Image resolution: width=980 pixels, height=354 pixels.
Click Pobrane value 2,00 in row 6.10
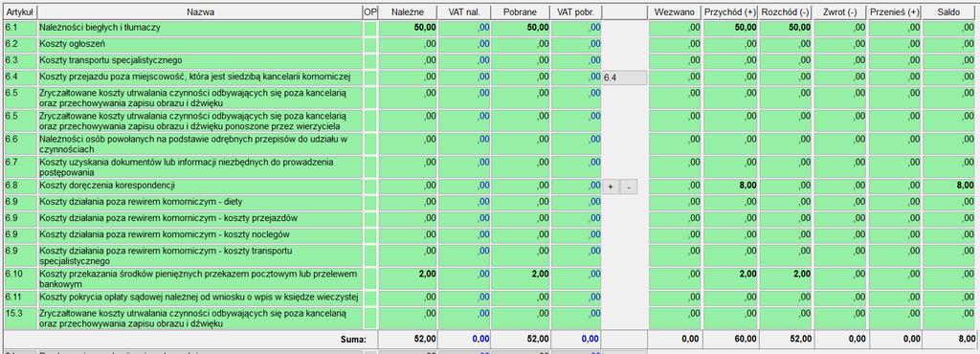tap(520, 278)
